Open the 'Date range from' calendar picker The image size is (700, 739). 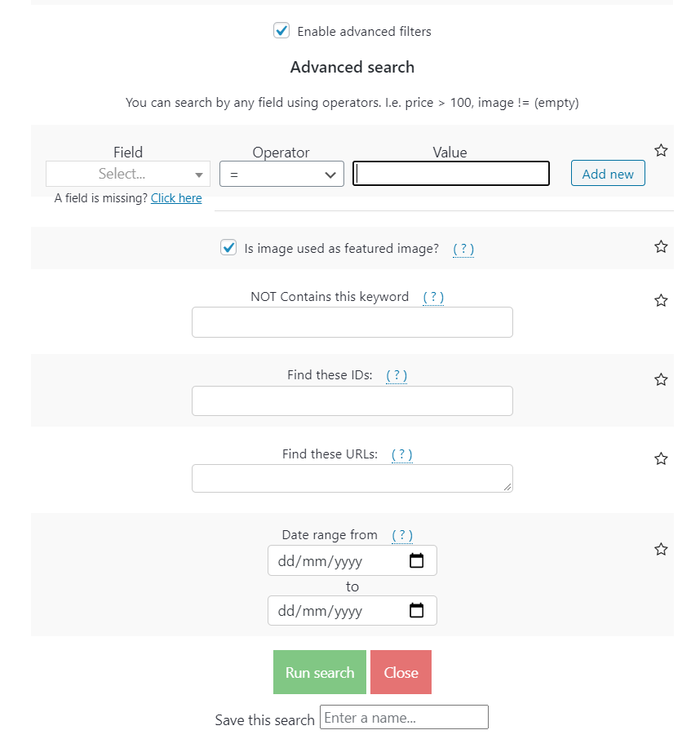click(x=417, y=560)
